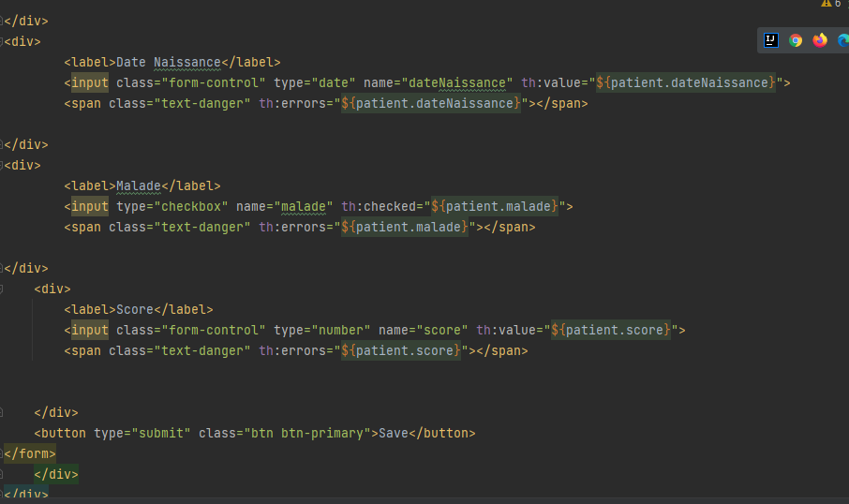Click ${patient.malade} in the th:errors attribute
The width and height of the screenshot is (849, 504).
405,227
